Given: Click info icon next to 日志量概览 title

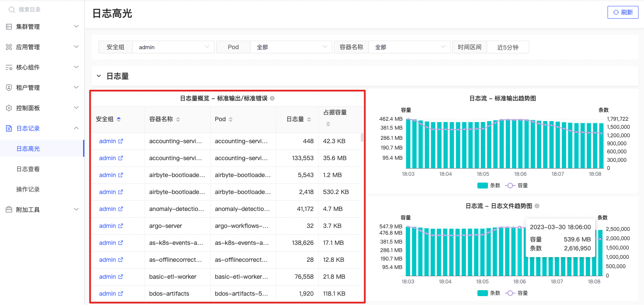Looking at the screenshot, I should click(x=272, y=98).
